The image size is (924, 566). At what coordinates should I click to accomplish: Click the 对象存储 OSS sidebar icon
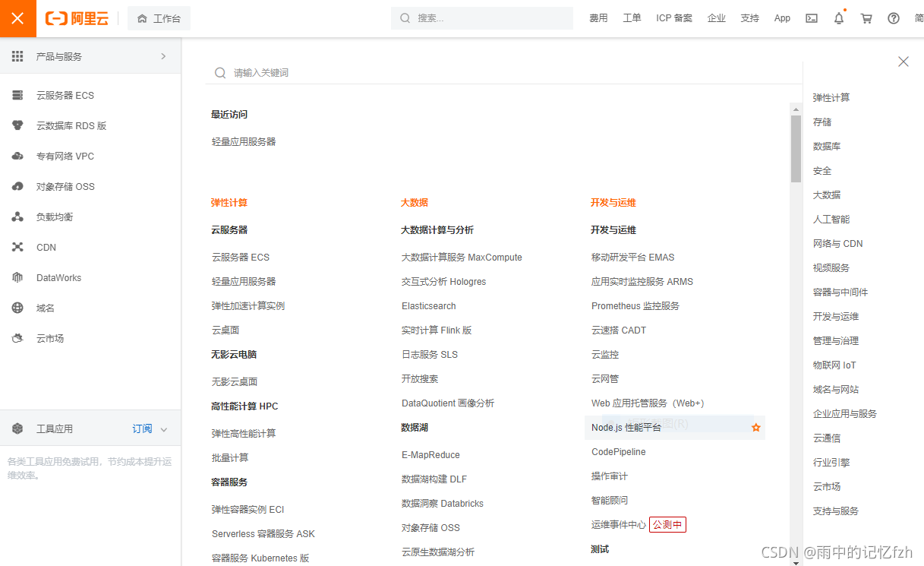(17, 186)
